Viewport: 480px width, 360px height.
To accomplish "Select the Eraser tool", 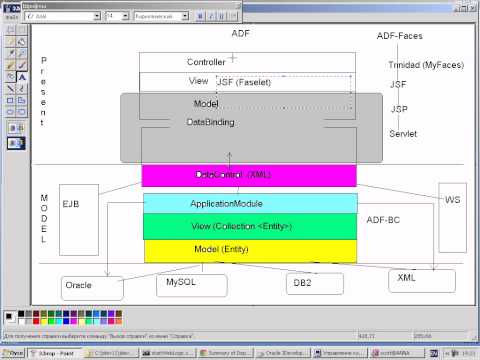I will [10, 42].
